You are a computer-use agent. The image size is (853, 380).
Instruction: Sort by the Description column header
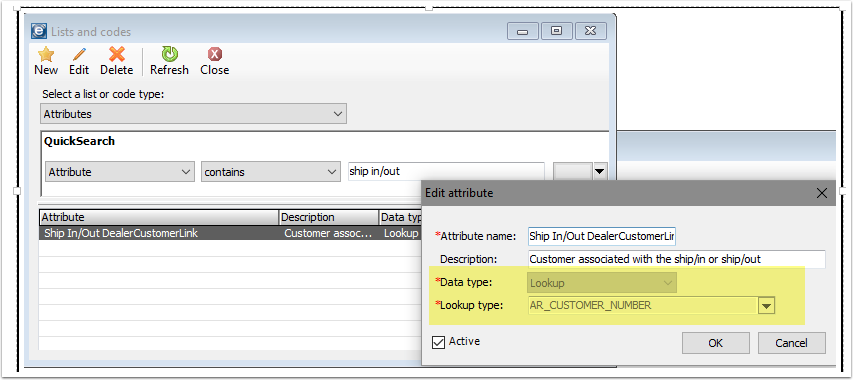[329, 217]
